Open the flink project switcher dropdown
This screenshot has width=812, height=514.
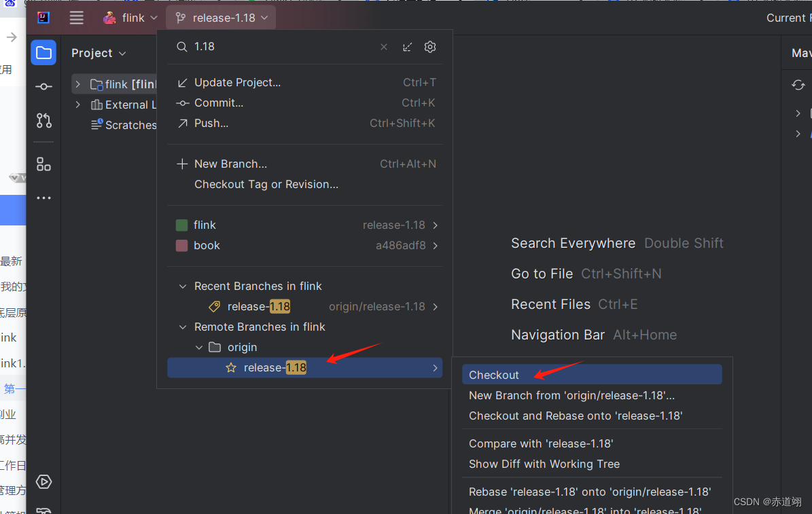pyautogui.click(x=130, y=18)
